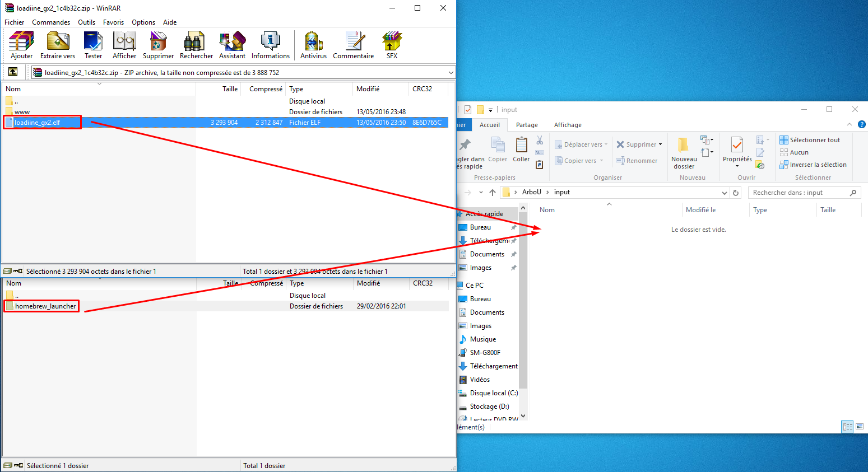The image size is (868, 472).
Task: Sort by CRC32 column in upper WinRAR list
Action: pyautogui.click(x=422, y=89)
